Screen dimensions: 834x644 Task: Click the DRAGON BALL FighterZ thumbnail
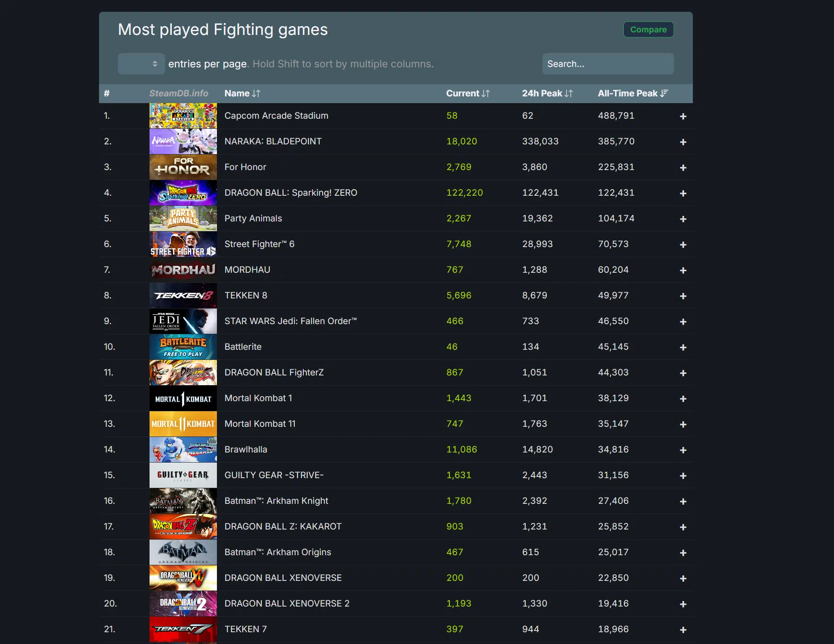click(x=183, y=373)
